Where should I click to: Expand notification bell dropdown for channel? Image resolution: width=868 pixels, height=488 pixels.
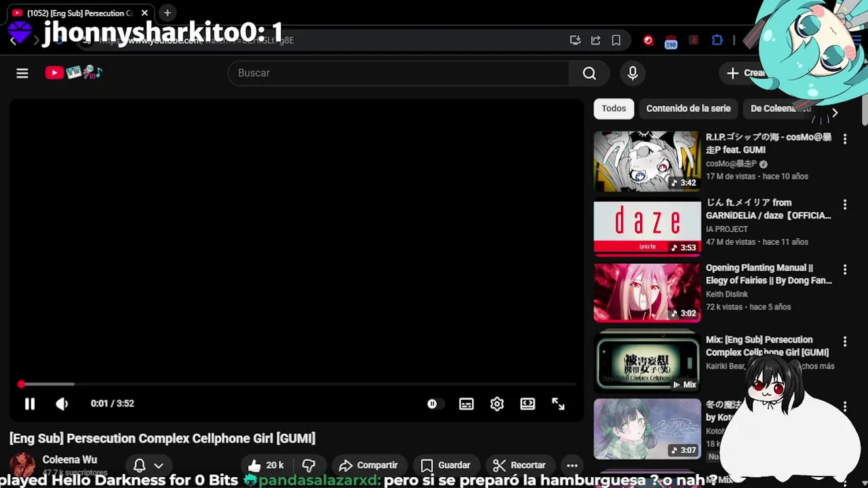coord(148,466)
